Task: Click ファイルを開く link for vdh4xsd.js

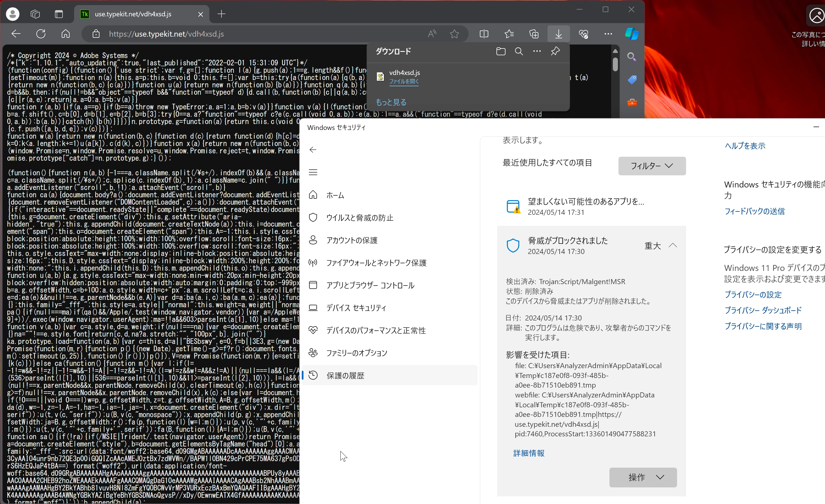Action: tap(403, 81)
